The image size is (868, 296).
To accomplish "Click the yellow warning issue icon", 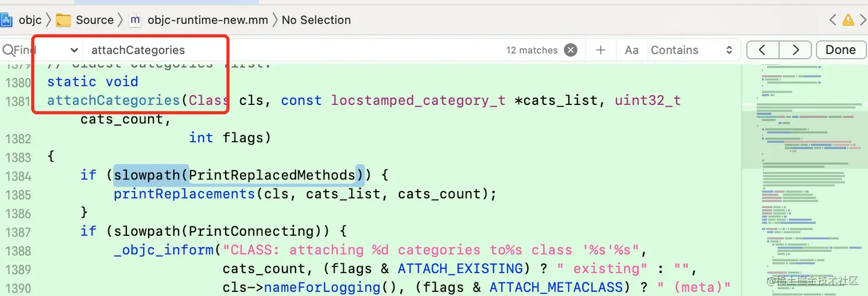I will click(848, 20).
